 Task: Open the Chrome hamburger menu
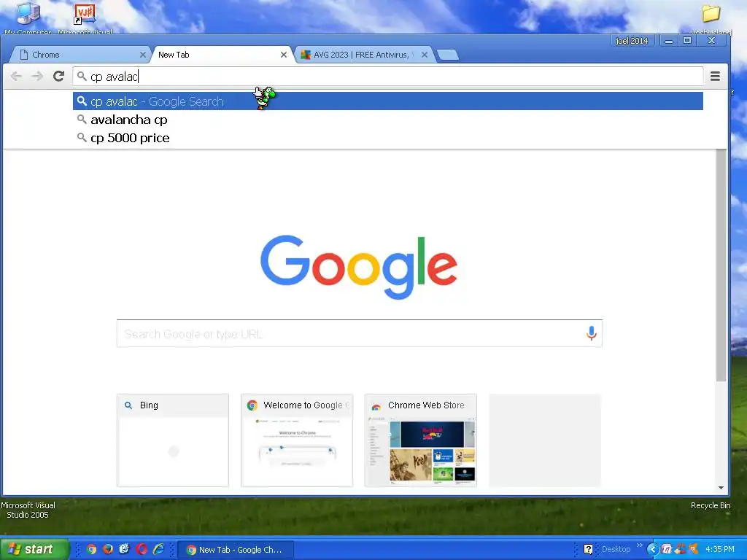[715, 76]
